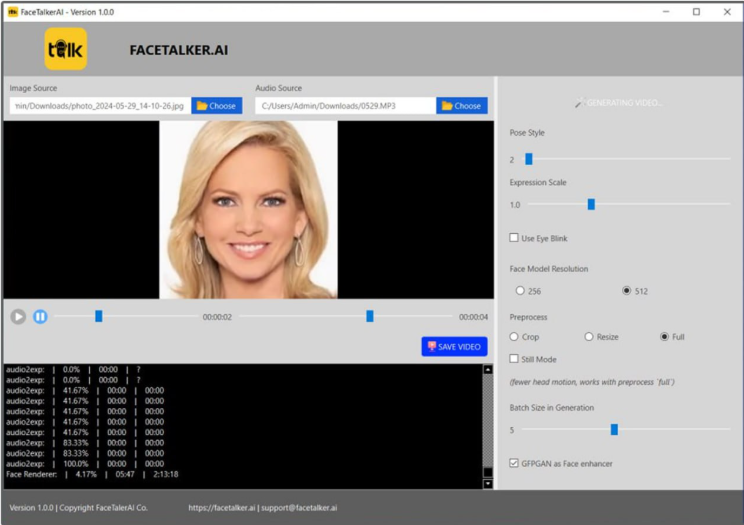Click the Expression Scale slider handle
The width and height of the screenshot is (744, 525).
point(591,204)
